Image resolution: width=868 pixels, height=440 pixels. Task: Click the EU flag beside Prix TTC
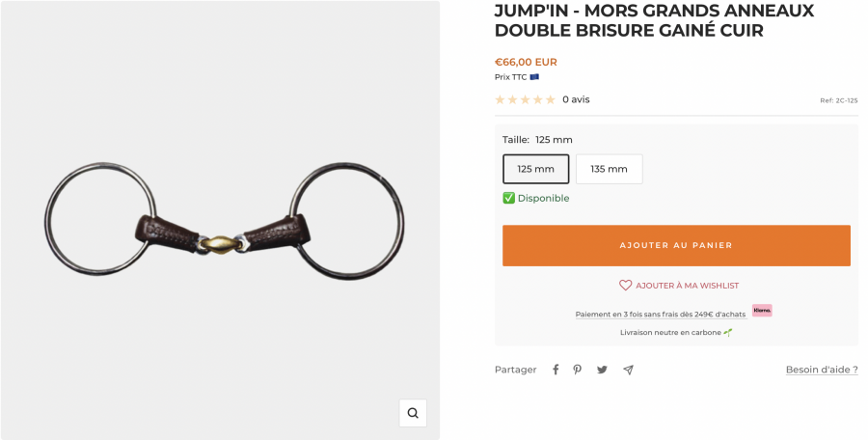tap(534, 77)
